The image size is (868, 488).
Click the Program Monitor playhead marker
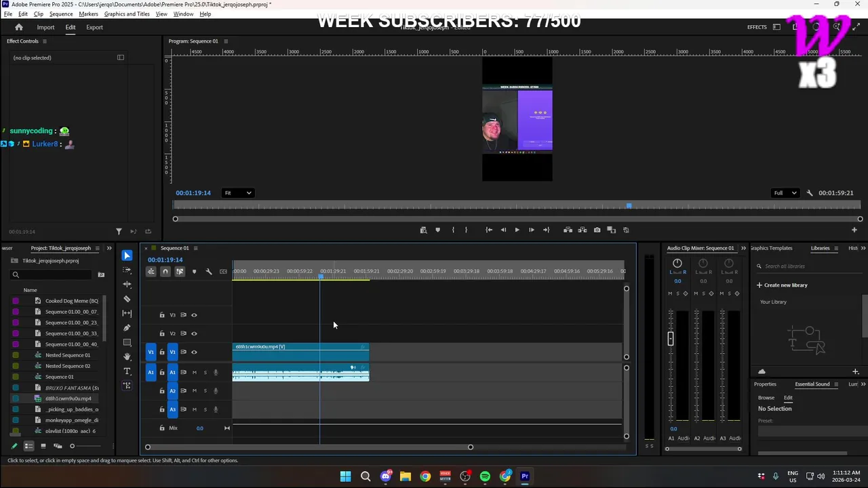[x=629, y=205]
